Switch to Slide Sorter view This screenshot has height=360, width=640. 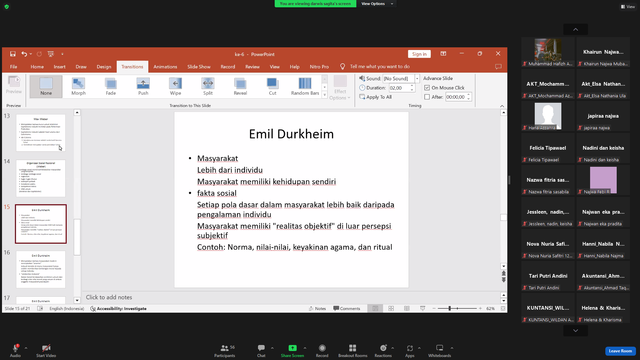(391, 309)
